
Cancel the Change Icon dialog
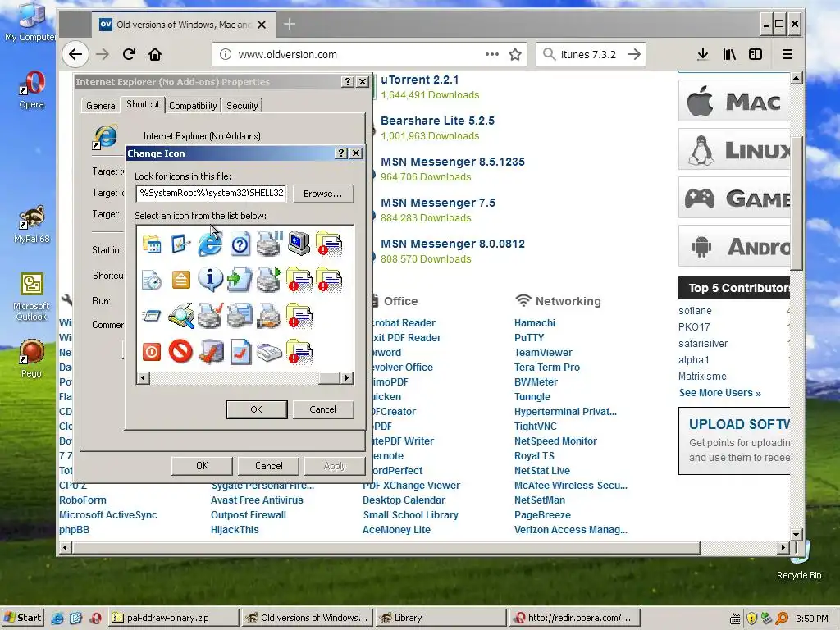(x=322, y=409)
